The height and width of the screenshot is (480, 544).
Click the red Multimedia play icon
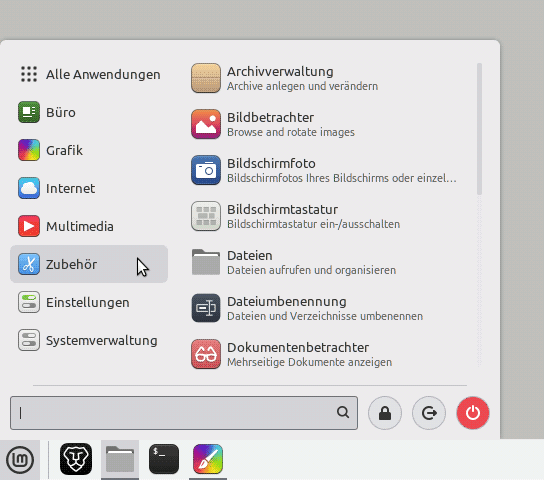29,226
